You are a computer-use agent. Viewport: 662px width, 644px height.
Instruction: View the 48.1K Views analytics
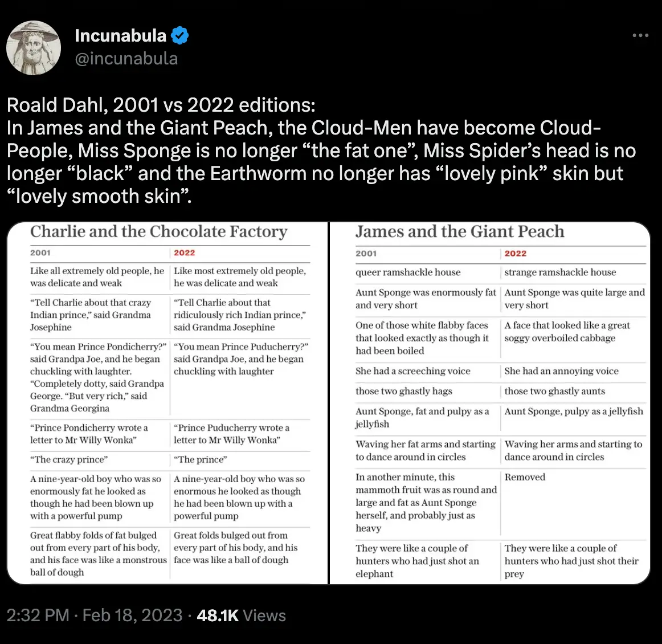pos(240,615)
